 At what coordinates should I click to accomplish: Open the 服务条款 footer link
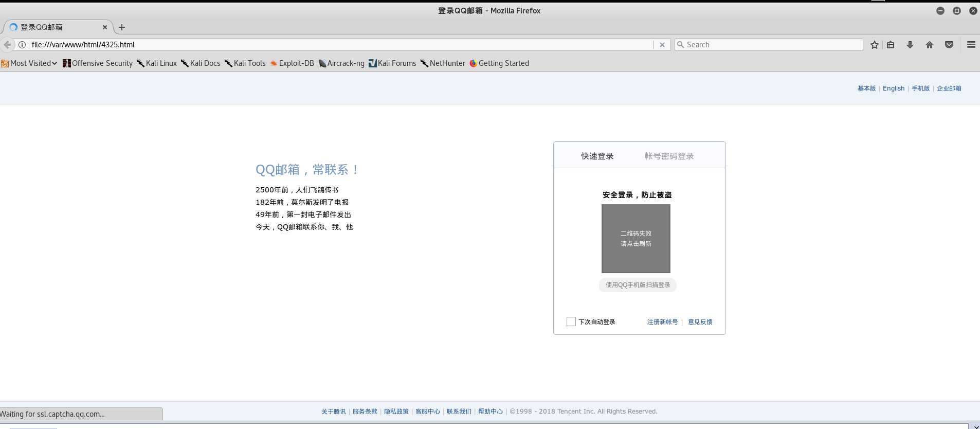365,412
